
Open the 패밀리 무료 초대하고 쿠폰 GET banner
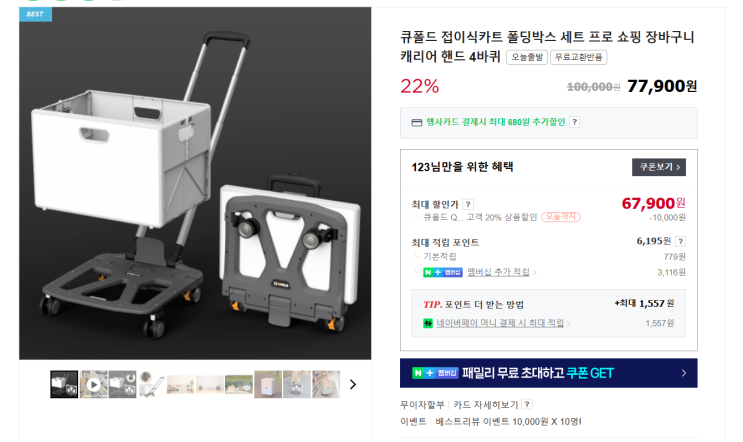(x=549, y=373)
